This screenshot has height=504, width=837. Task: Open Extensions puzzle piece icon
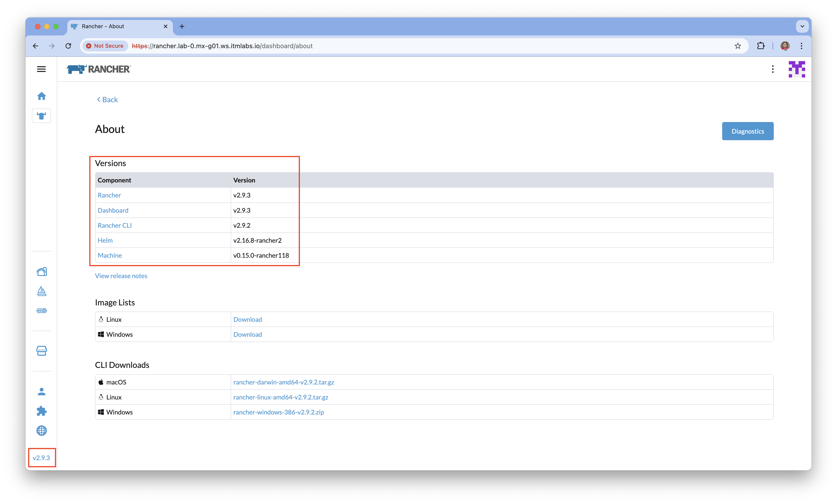coord(41,411)
